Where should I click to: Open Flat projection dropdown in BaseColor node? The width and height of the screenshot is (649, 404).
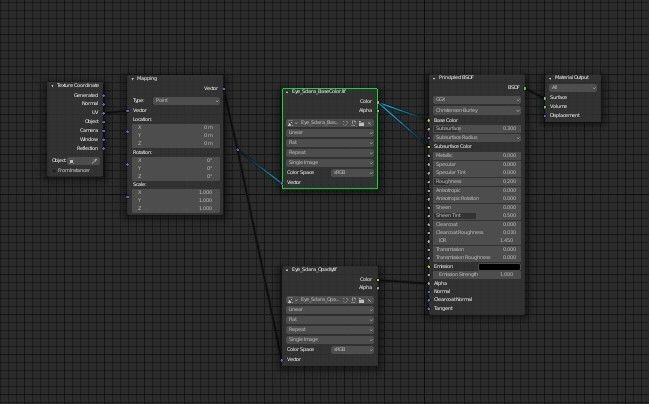[330, 143]
